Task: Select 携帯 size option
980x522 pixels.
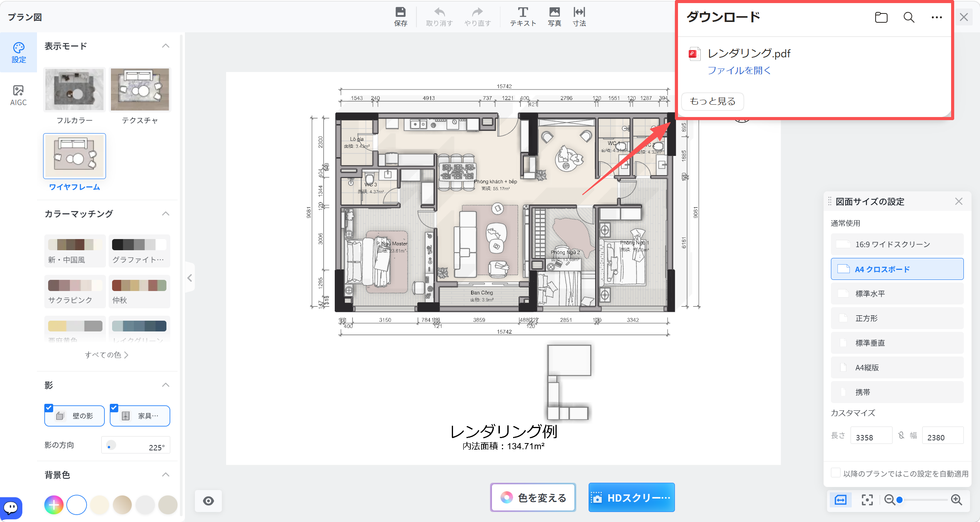Action: pyautogui.click(x=897, y=392)
